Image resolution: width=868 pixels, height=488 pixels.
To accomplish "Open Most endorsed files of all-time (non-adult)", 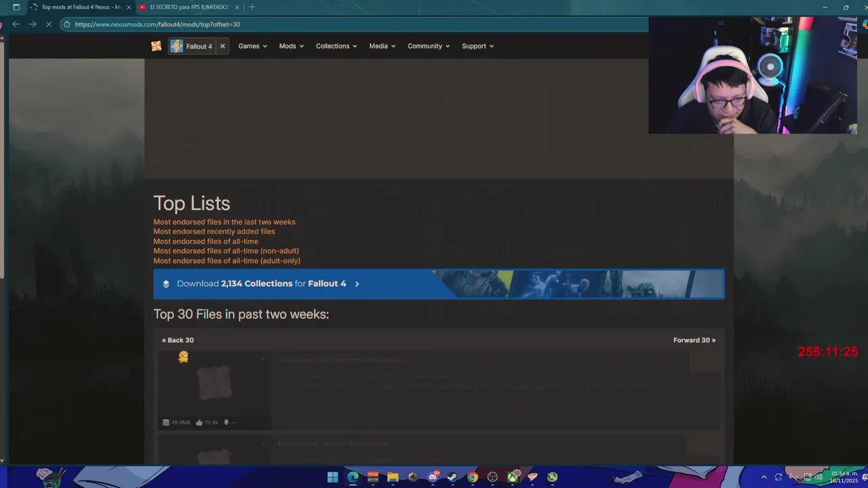I will [226, 251].
